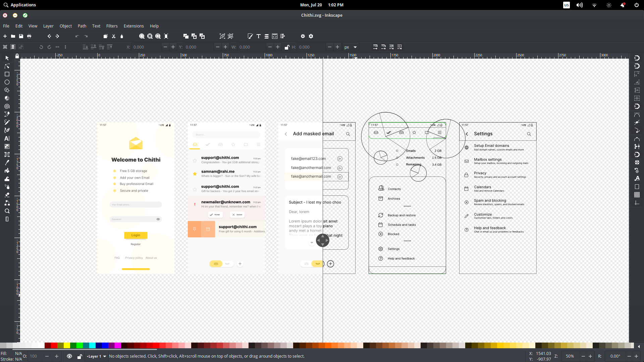Screen dimensions: 644x362
Task: Select the Node edit tool
Action: coord(7,66)
